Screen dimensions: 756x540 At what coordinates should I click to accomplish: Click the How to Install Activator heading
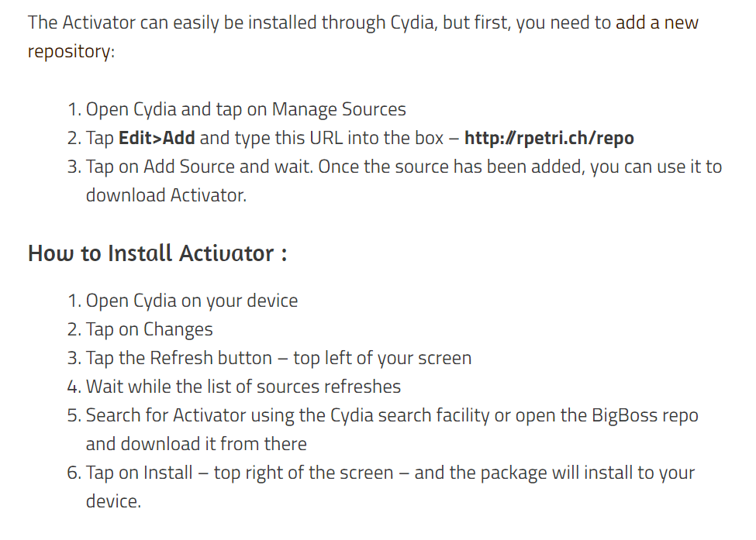pyautogui.click(x=157, y=253)
